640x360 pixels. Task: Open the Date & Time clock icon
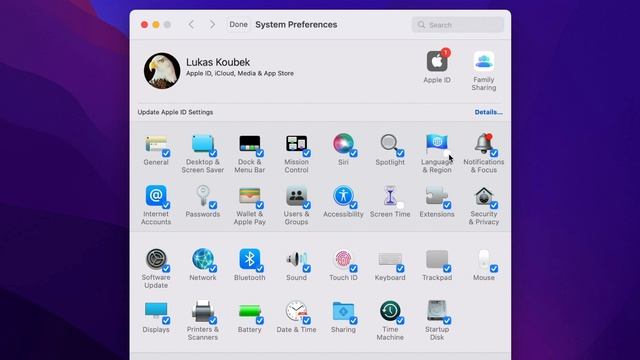(296, 311)
